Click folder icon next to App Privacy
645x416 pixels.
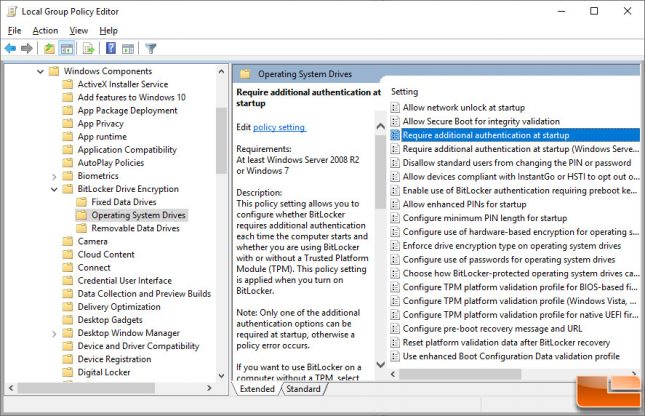point(67,124)
